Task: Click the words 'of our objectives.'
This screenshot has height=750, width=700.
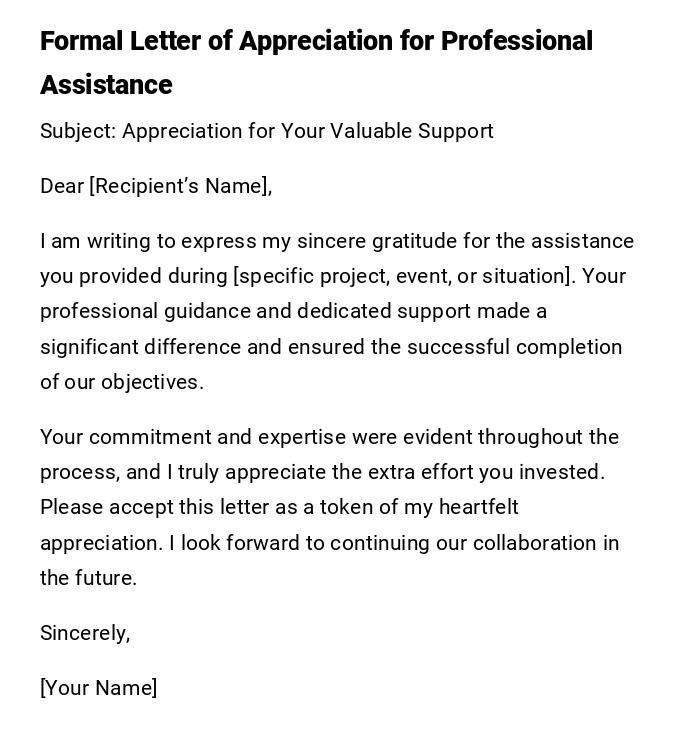Action: pyautogui.click(x=122, y=382)
